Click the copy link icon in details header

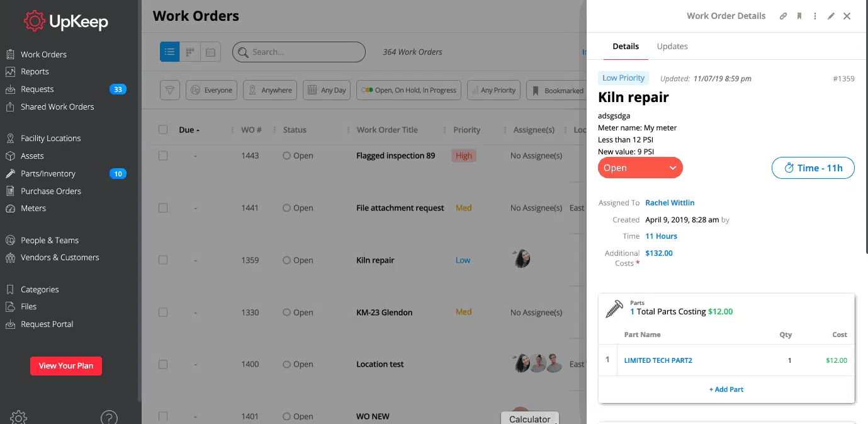click(783, 16)
